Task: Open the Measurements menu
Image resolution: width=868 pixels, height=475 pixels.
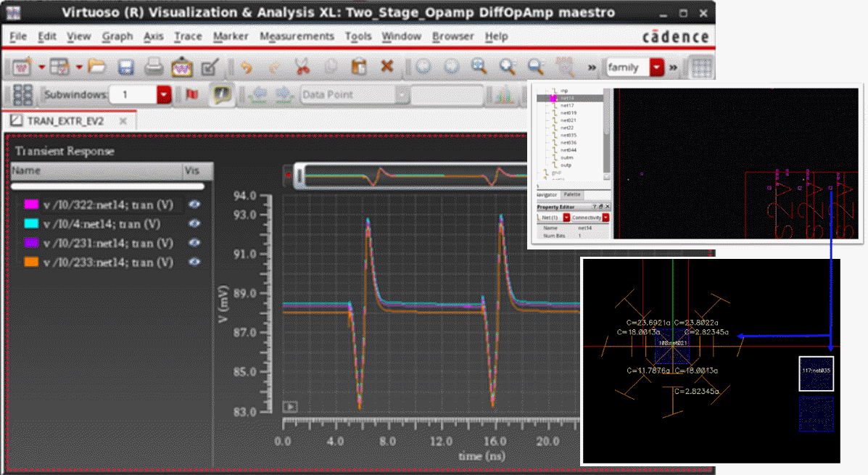Action: 297,36
